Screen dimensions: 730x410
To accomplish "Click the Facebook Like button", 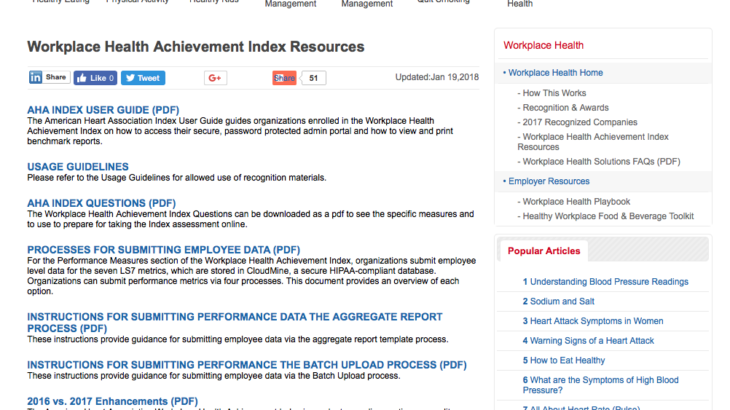I will coord(95,78).
